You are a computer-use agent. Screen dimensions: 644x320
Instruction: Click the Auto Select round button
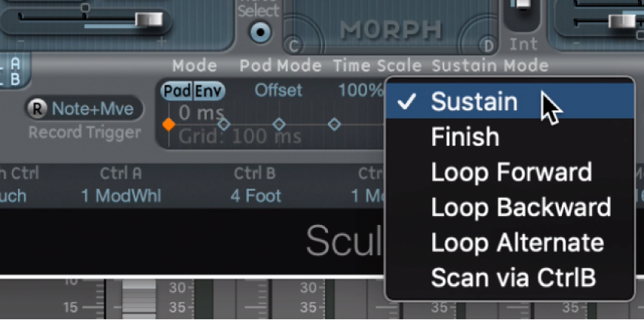click(x=261, y=32)
